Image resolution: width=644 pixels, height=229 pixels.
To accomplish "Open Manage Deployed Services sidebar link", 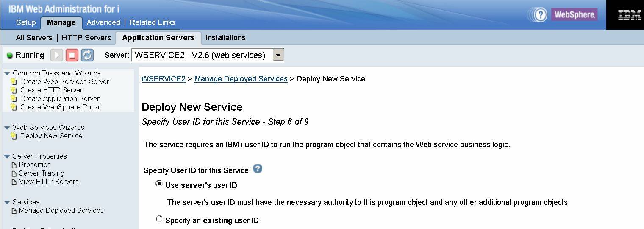I will click(61, 210).
